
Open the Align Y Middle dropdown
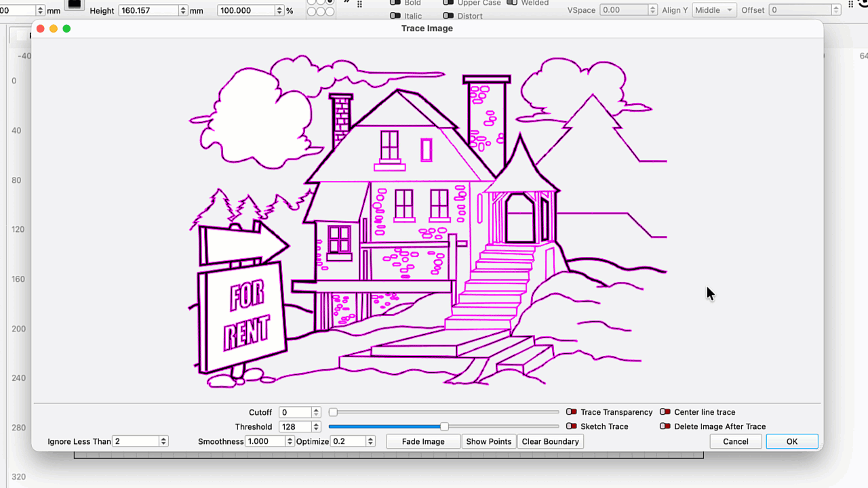pyautogui.click(x=713, y=10)
